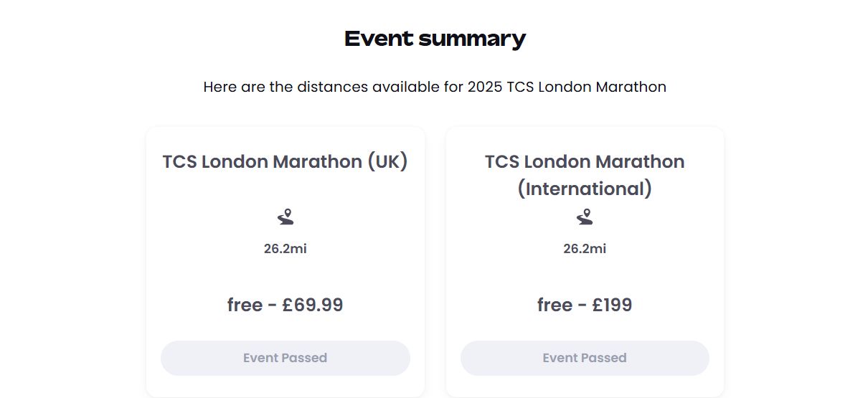Click 26.2mi distance label in UK card
The height and width of the screenshot is (398, 868).
pos(286,249)
